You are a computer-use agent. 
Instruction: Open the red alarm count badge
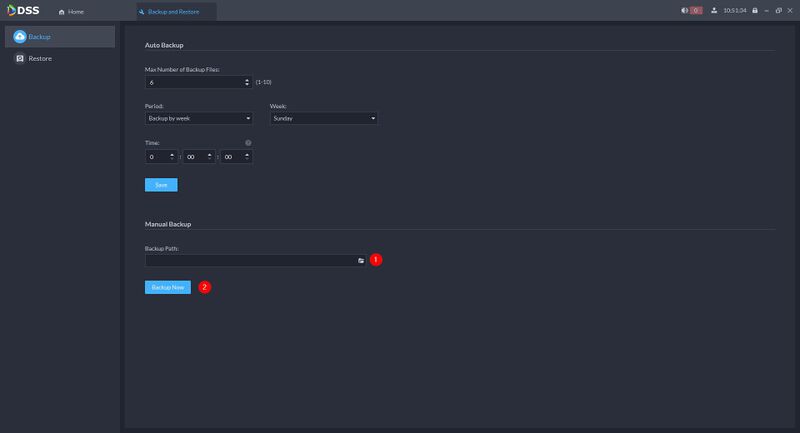point(696,11)
